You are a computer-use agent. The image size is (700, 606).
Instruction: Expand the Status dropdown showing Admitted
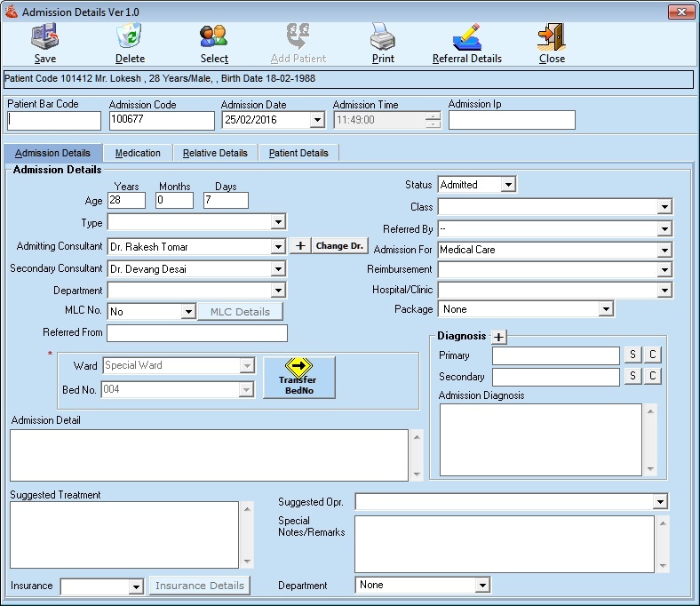507,185
